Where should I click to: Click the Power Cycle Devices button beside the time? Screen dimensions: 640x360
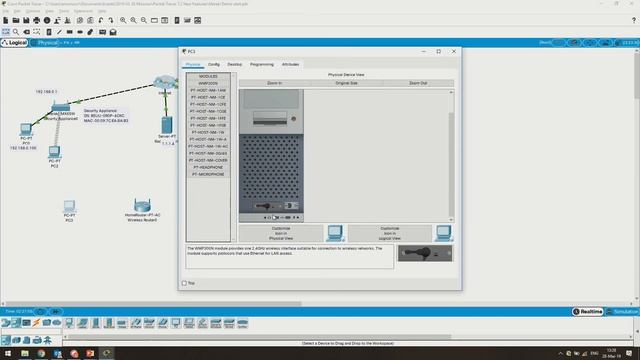click(x=41, y=312)
